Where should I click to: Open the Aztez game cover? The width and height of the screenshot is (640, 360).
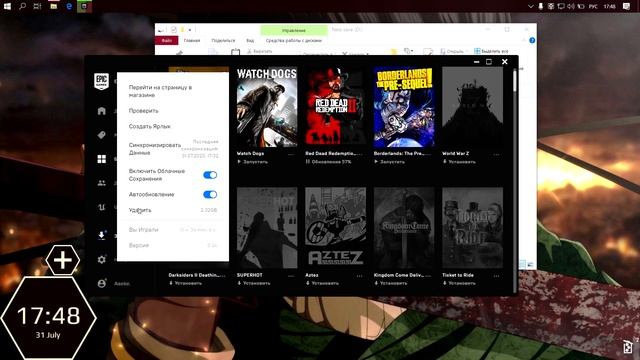tap(336, 228)
